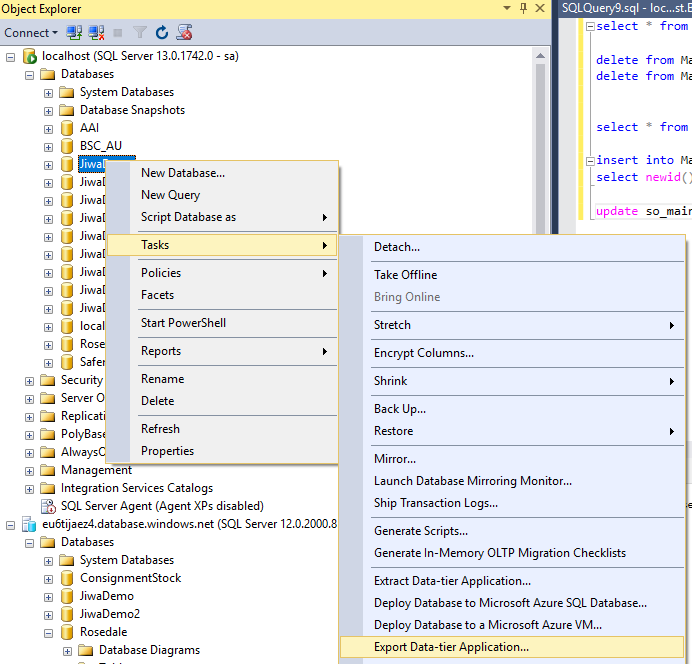Open the Shrink submenu

[512, 381]
